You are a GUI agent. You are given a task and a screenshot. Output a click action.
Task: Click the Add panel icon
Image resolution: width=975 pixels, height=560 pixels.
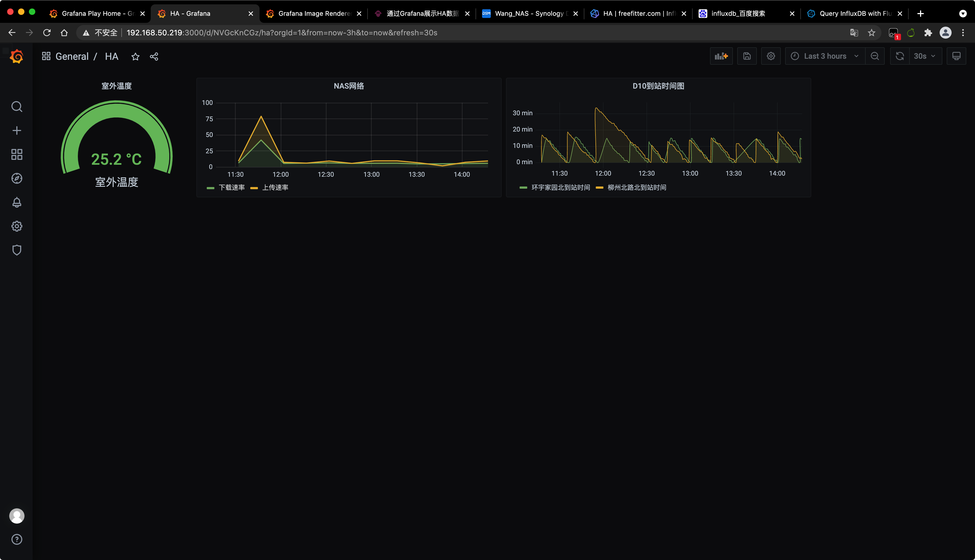coord(721,56)
